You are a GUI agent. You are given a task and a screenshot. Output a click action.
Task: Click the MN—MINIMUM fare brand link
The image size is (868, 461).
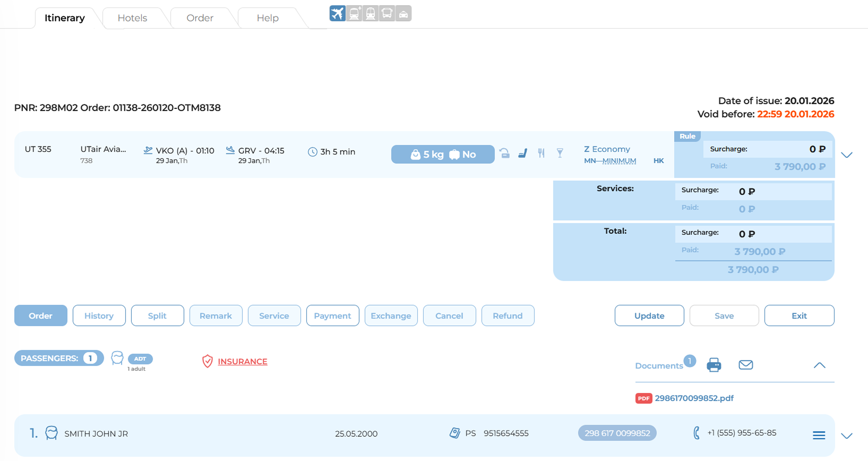pyautogui.click(x=610, y=161)
